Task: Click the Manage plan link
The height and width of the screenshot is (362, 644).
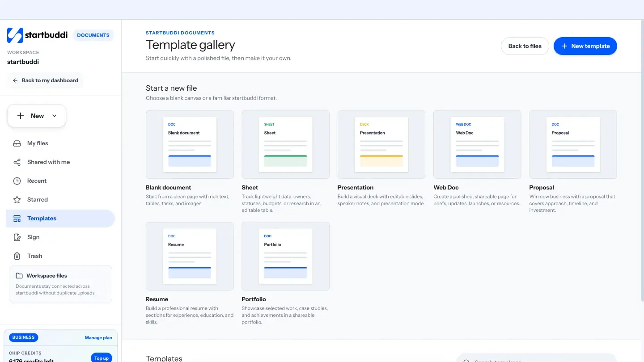Action: coord(98,338)
